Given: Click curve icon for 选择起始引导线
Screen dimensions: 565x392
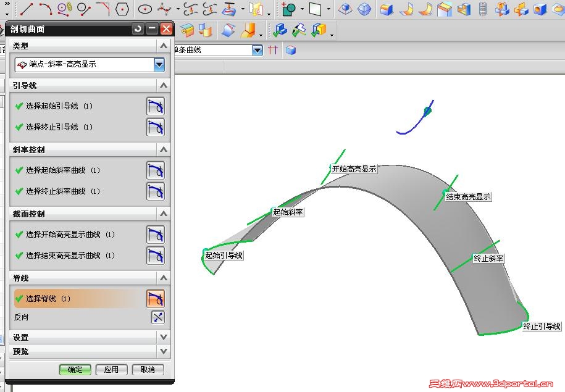Looking at the screenshot, I should [x=156, y=106].
